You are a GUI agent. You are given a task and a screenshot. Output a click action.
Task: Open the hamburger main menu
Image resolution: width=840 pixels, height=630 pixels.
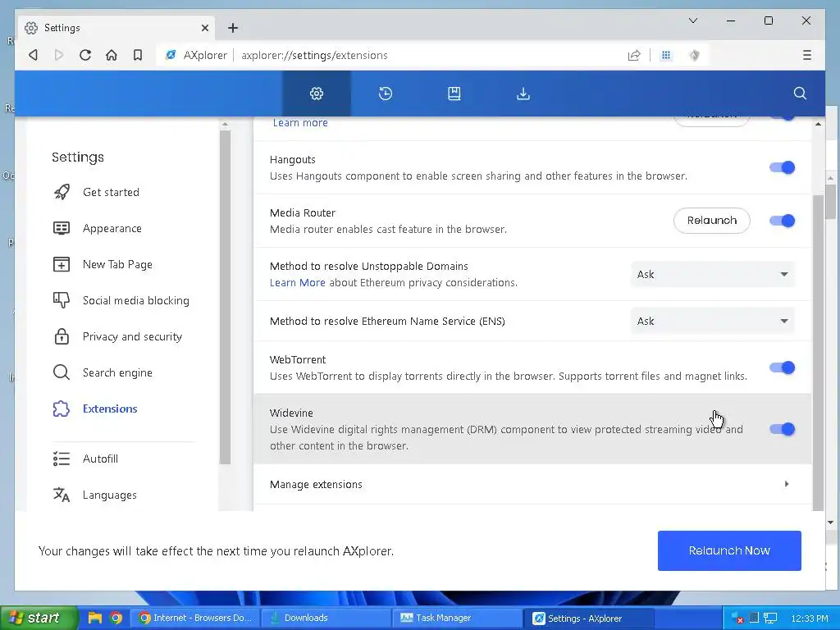pyautogui.click(x=807, y=55)
